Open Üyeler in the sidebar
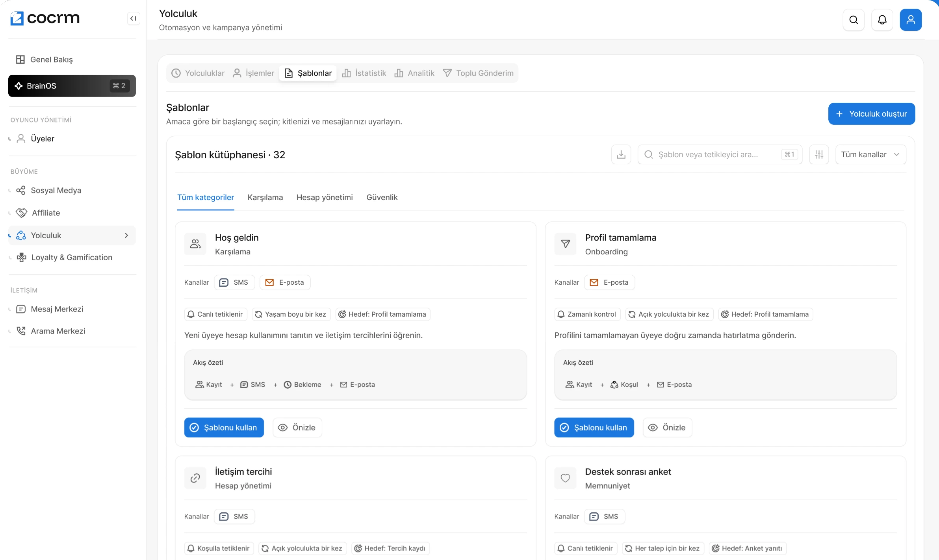Screen dimensions: 939x560 [x=72, y=139]
